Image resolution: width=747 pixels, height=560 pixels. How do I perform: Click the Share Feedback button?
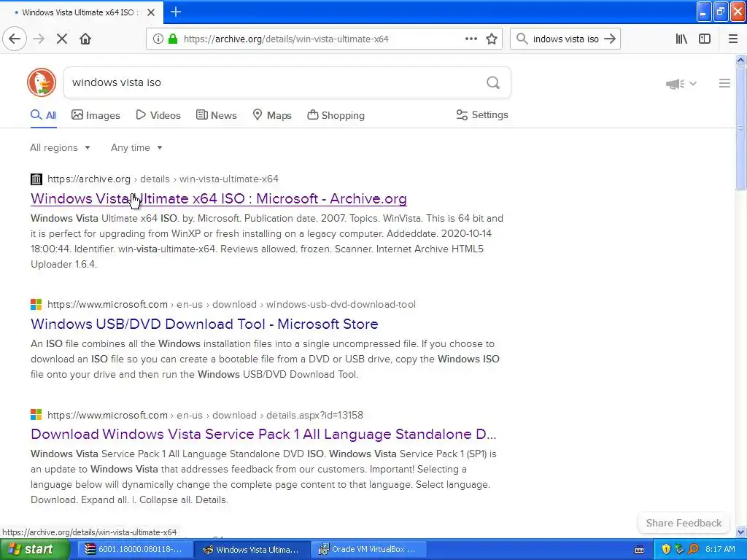click(x=684, y=523)
